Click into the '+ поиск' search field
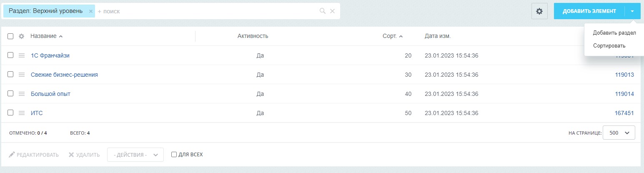Viewport: 644px width, 173px height. click(208, 11)
